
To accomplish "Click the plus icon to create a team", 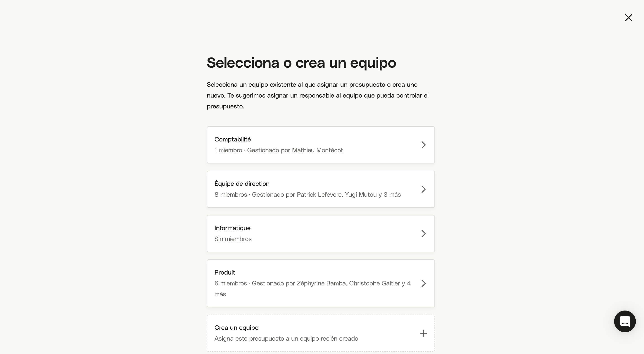I will (423, 333).
